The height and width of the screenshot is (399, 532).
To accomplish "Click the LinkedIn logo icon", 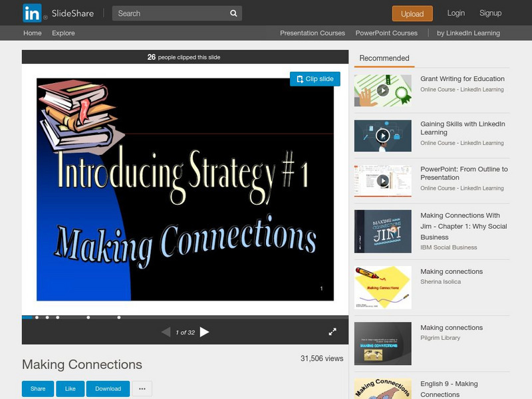I will (x=32, y=13).
